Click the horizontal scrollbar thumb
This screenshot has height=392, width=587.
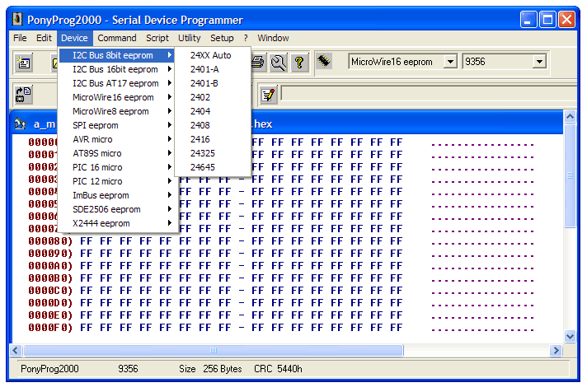pos(214,351)
